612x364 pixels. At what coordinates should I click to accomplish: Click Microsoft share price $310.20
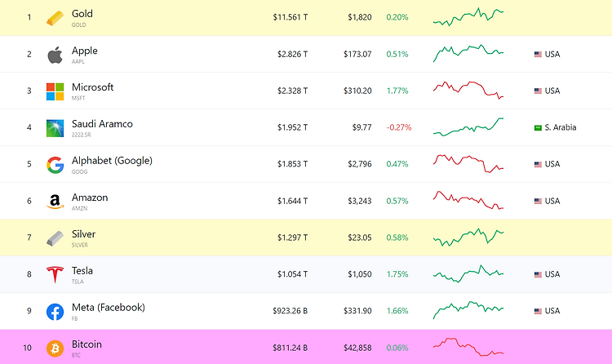(x=357, y=91)
